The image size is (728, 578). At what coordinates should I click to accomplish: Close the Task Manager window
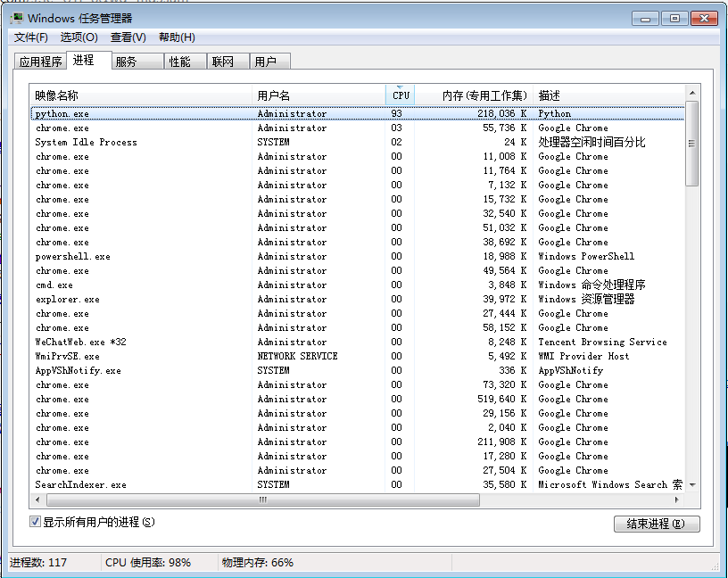click(704, 19)
